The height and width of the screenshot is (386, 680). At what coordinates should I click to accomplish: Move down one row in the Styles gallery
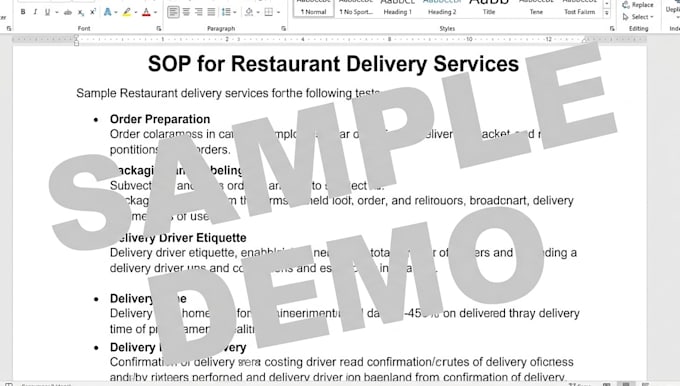coord(606,4)
